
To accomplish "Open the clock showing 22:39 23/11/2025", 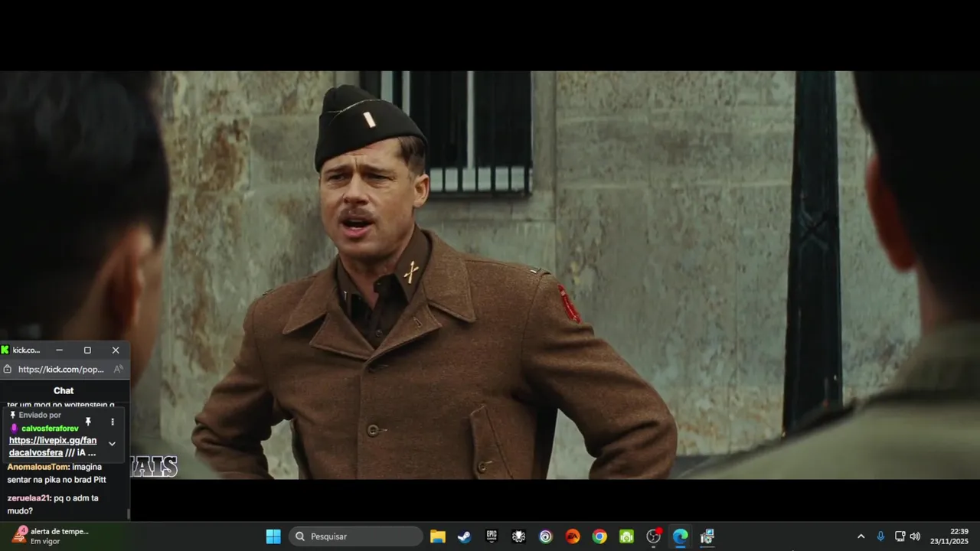I will pos(949,536).
